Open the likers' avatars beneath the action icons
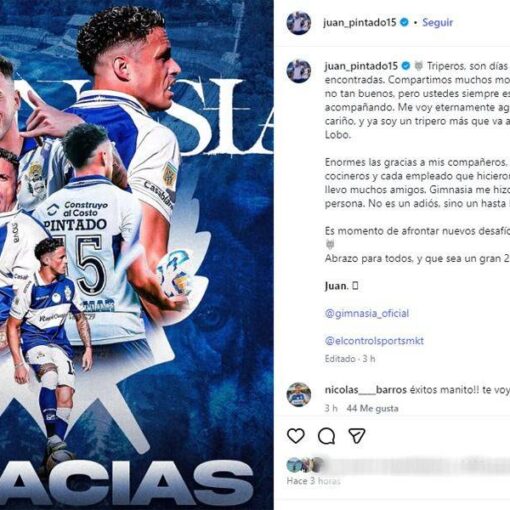This screenshot has width=510, height=510. tap(305, 465)
